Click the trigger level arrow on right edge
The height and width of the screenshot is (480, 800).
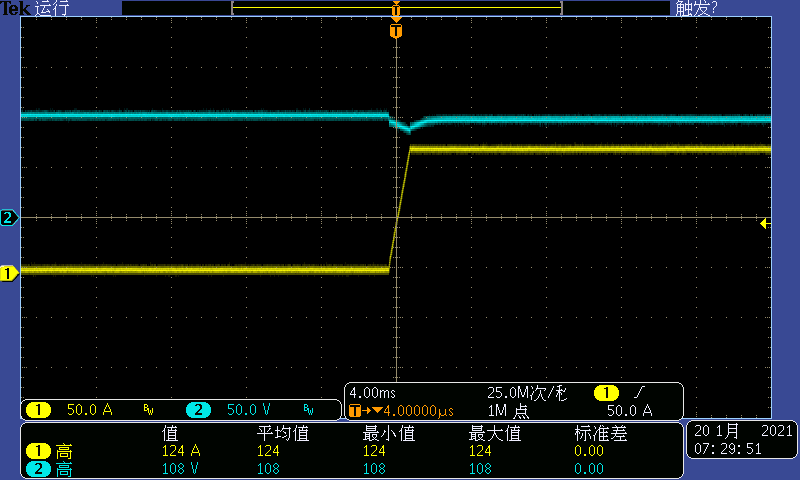click(765, 223)
